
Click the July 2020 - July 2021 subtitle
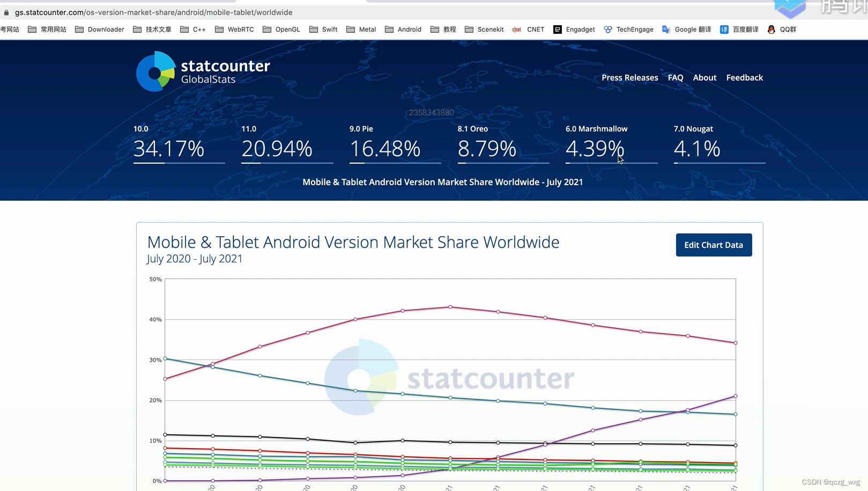point(195,259)
